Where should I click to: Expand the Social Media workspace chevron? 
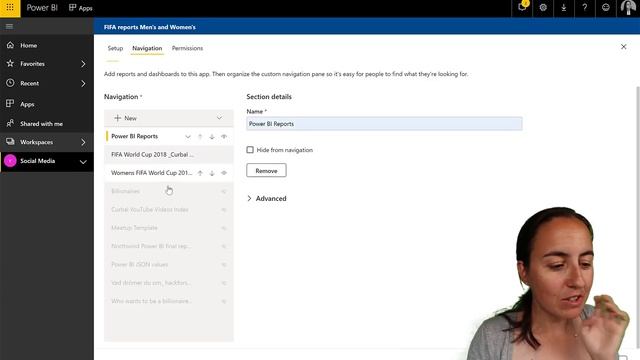tap(83, 162)
